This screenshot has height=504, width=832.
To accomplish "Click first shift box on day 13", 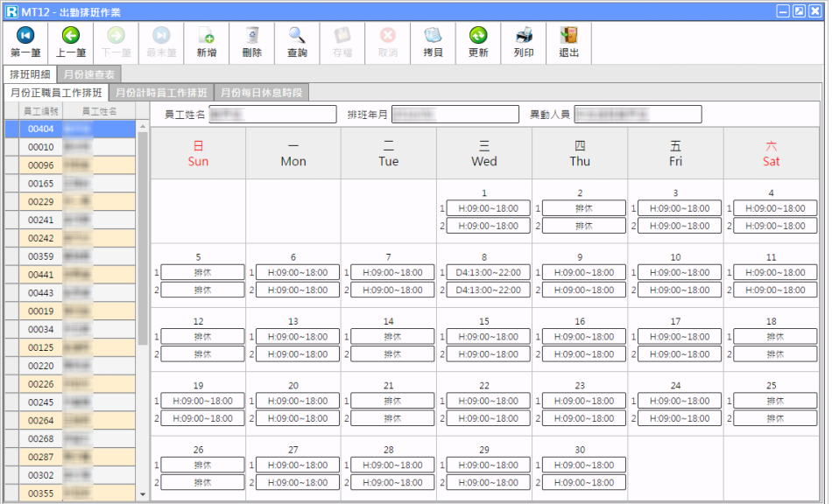I will pyautogui.click(x=298, y=337).
